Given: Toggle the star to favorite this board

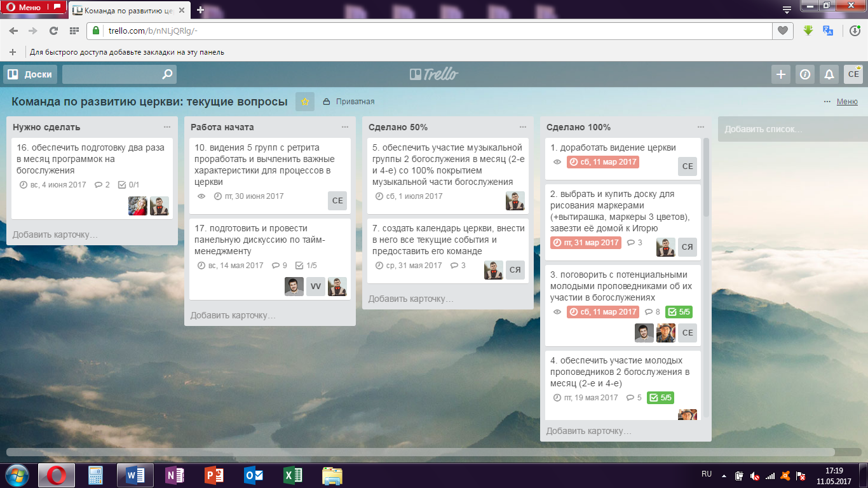Looking at the screenshot, I should (x=305, y=102).
